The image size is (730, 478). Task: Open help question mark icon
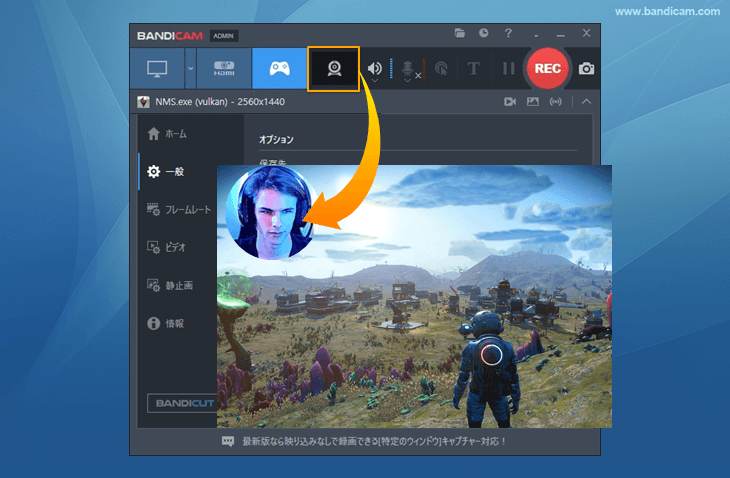click(508, 33)
